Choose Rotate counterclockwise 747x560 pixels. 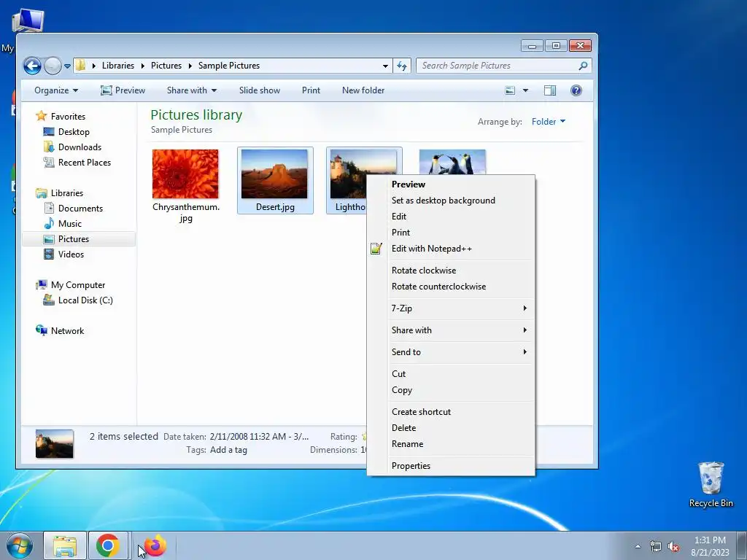click(x=451, y=286)
